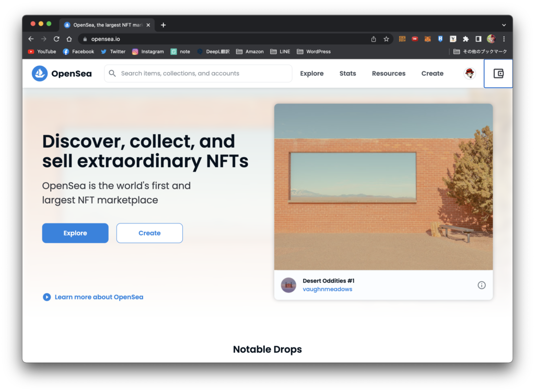Open the YouTube bookmark
Image resolution: width=535 pixels, height=392 pixels.
click(x=42, y=52)
